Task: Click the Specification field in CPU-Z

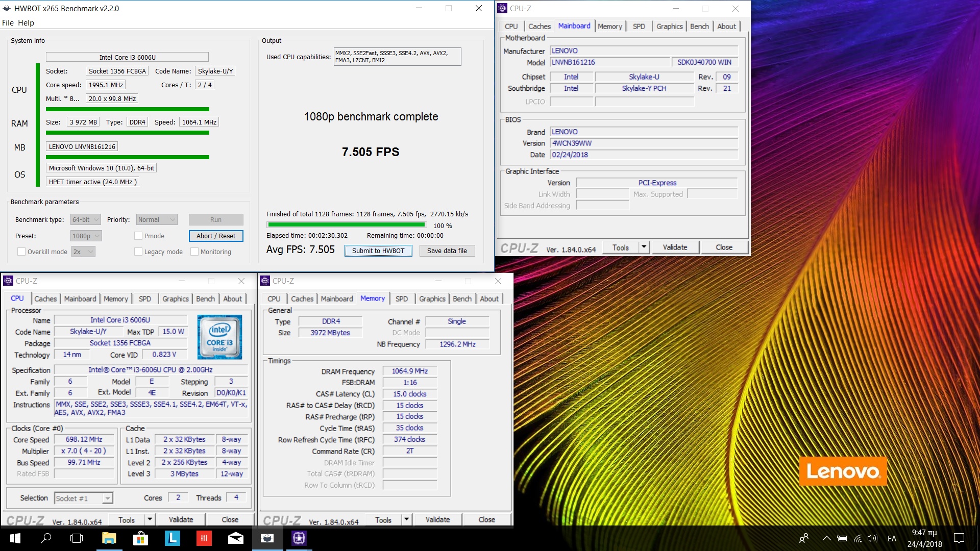Action: (x=151, y=370)
